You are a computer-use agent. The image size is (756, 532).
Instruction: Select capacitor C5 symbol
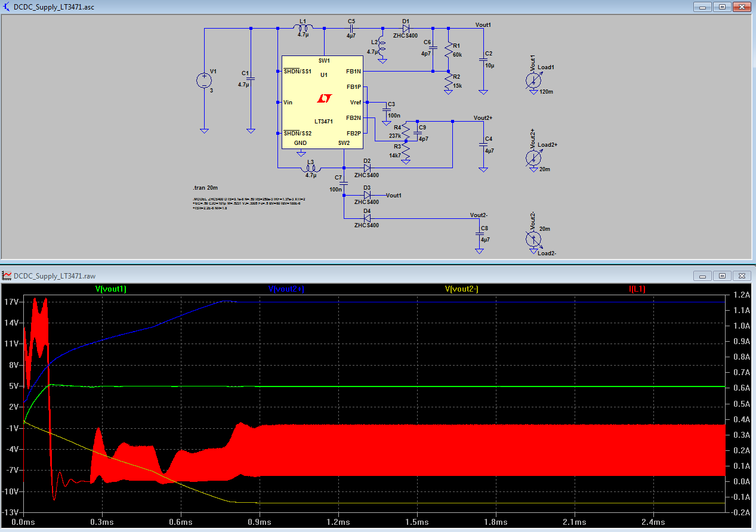click(351, 28)
